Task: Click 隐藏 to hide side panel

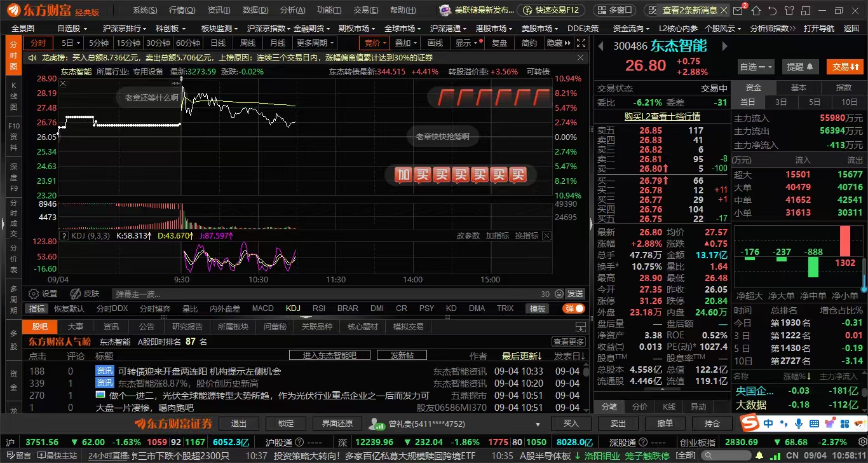Action: [558, 43]
